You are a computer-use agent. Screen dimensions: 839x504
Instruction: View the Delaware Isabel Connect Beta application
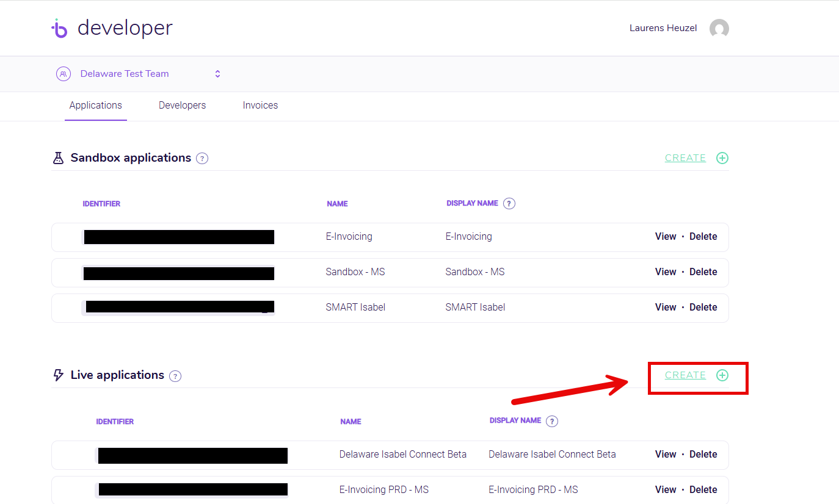click(x=666, y=455)
